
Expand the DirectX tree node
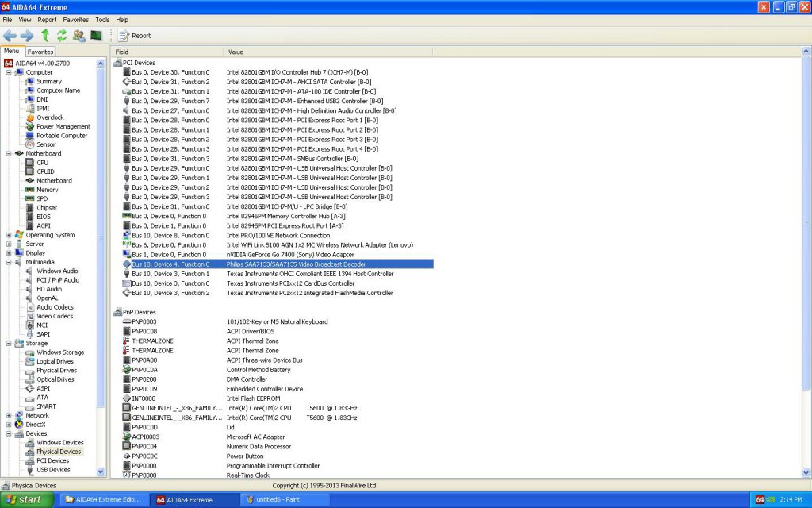9,425
